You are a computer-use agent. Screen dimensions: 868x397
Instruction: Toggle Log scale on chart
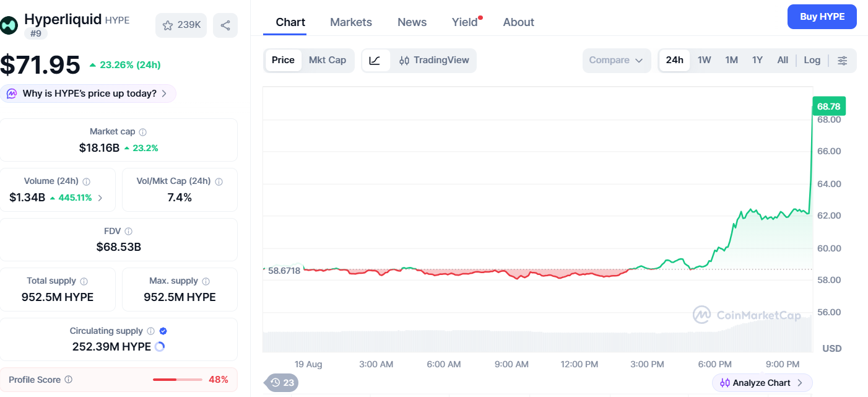pyautogui.click(x=812, y=60)
